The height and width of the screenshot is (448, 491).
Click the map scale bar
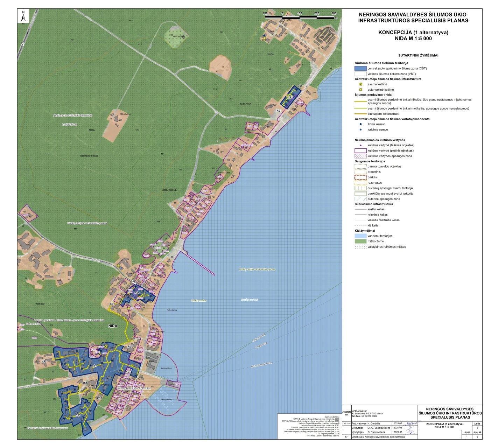click(300, 17)
